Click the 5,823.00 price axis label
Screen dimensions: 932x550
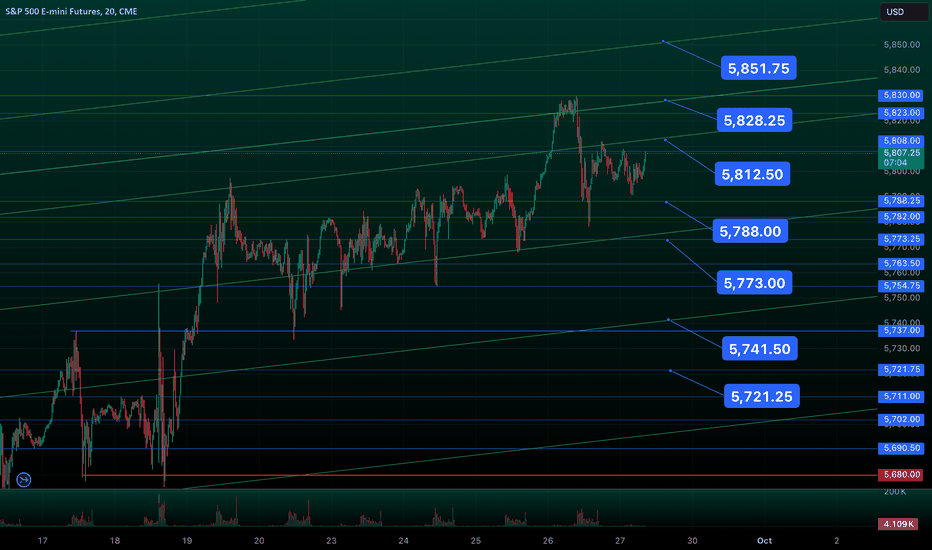pyautogui.click(x=901, y=112)
